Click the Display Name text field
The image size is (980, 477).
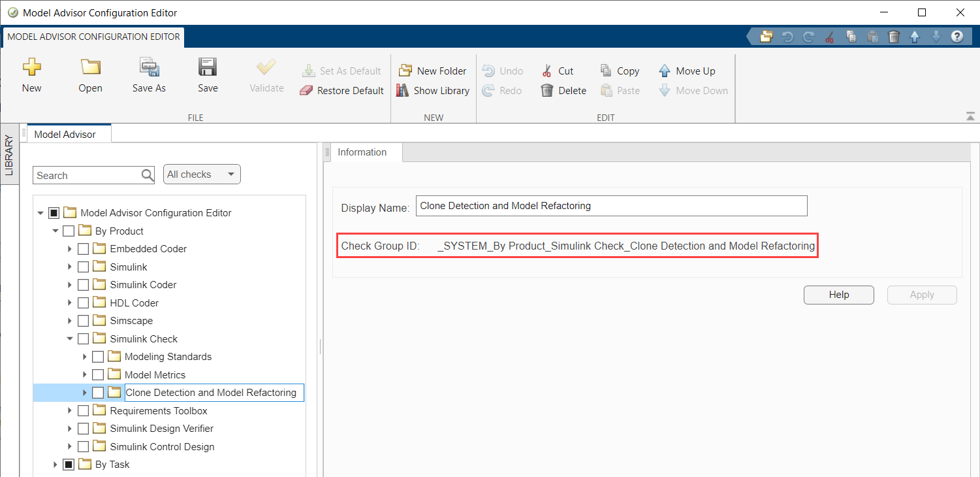[610, 205]
